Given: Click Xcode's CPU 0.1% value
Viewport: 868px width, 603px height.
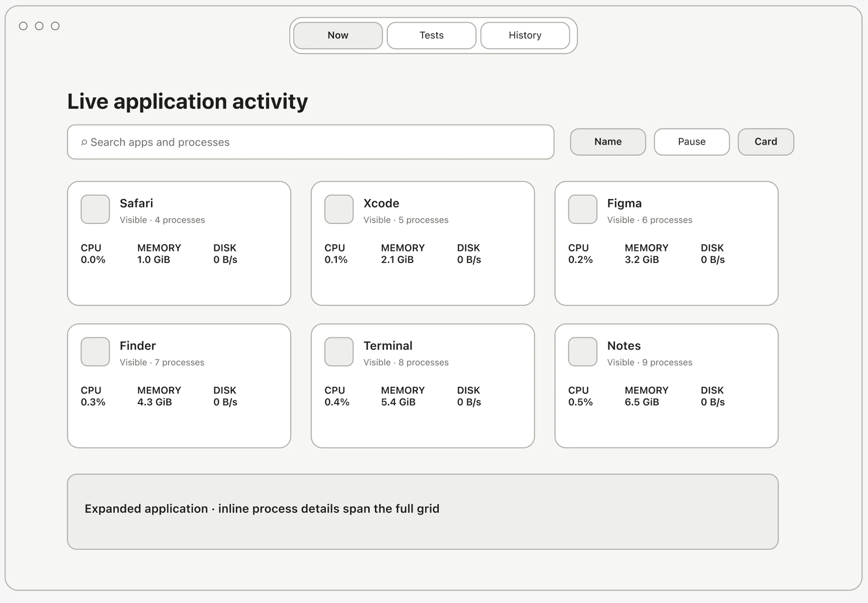Looking at the screenshot, I should click(x=336, y=260).
